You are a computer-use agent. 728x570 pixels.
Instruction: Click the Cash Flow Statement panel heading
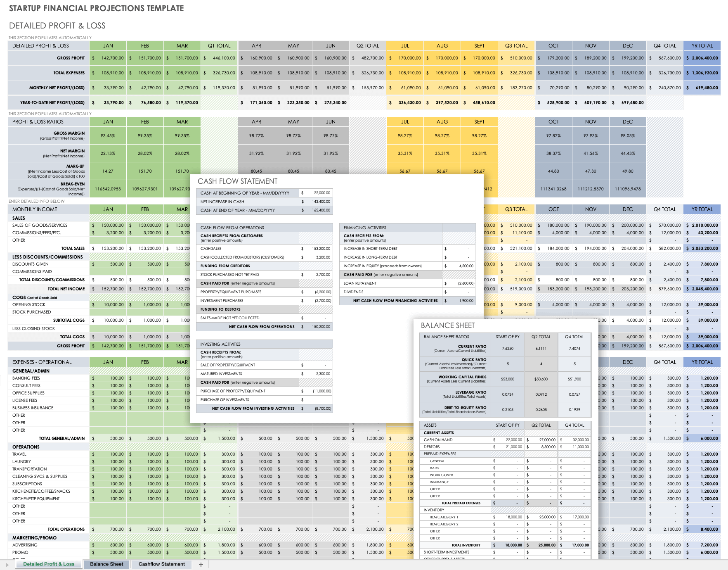[237, 181]
